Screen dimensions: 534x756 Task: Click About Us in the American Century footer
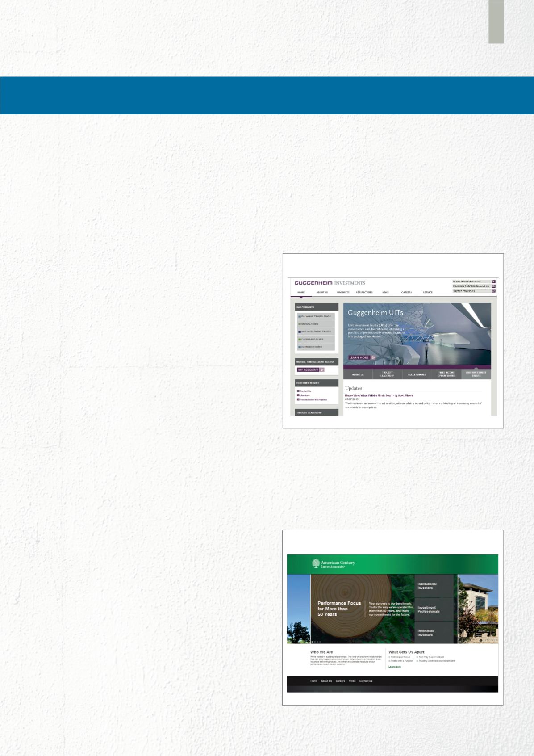point(326,681)
